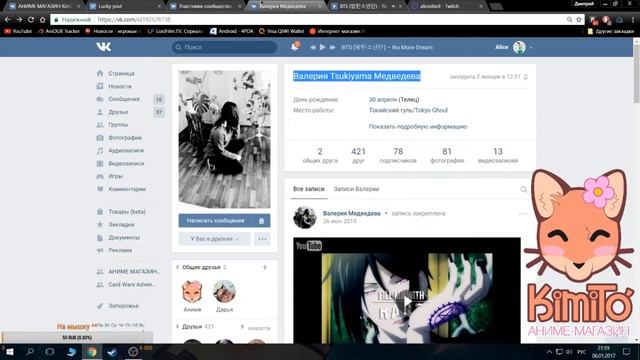Open Запорожье link in sidebar
Screen dimensions: 640x360
(123, 306)
